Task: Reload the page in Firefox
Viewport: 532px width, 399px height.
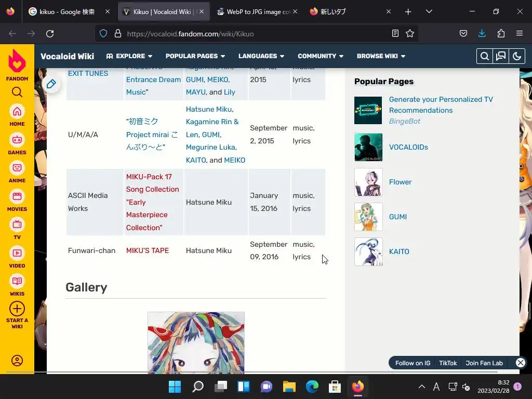Action: (50, 34)
